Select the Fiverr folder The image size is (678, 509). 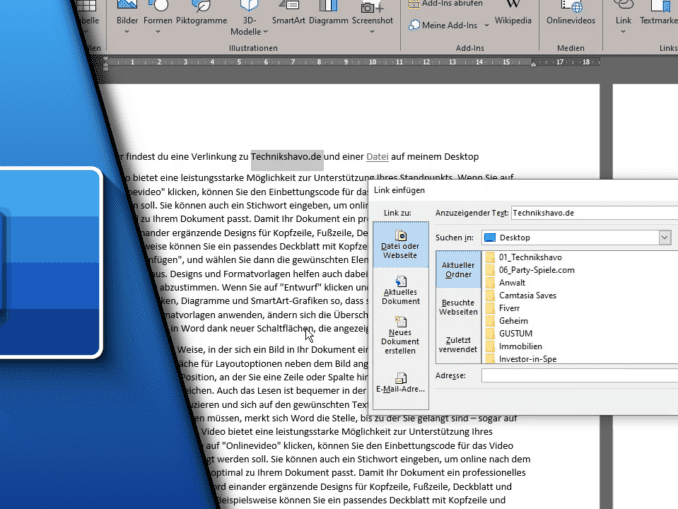coord(509,308)
